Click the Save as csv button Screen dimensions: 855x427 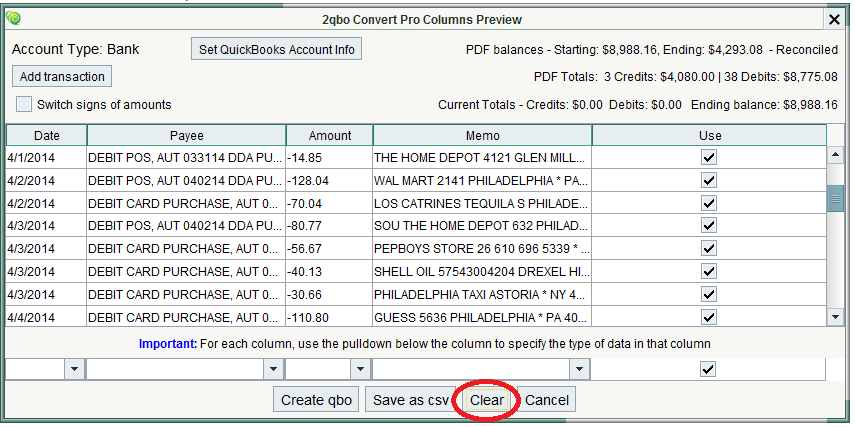(409, 400)
